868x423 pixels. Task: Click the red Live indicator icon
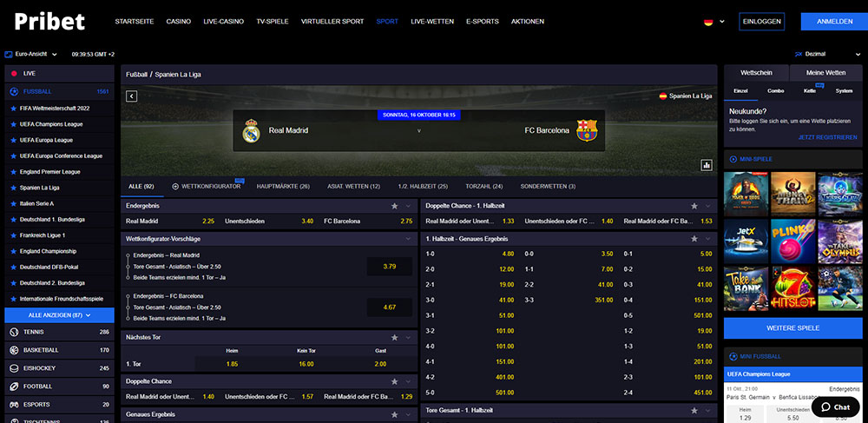pos(14,74)
